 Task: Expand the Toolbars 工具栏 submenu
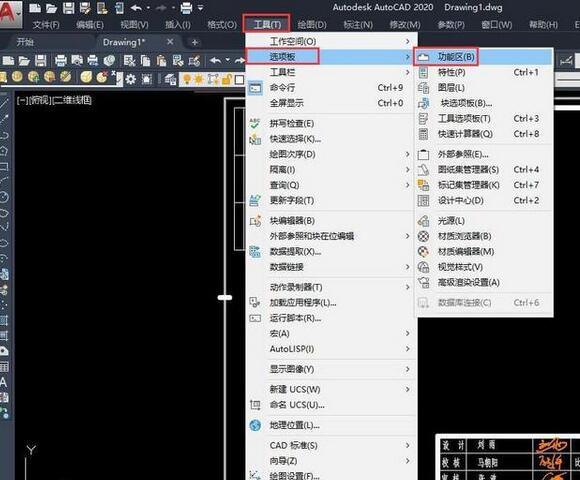coord(331,72)
